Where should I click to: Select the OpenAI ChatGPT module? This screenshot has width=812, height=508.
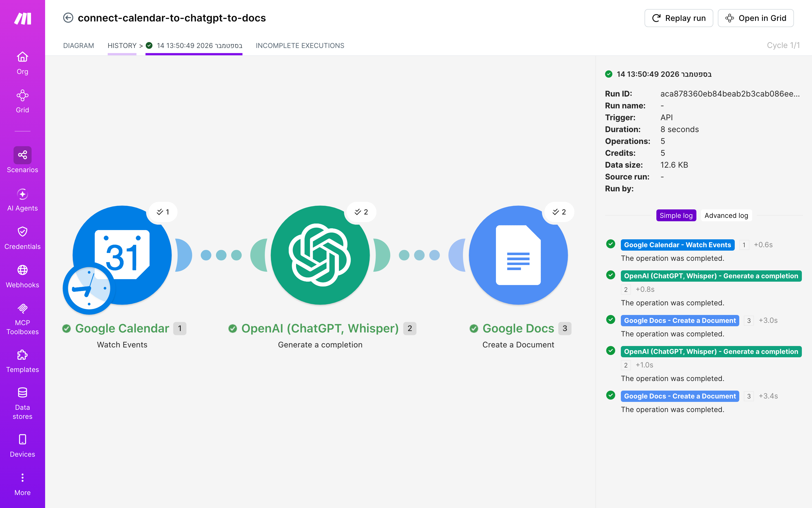point(320,255)
